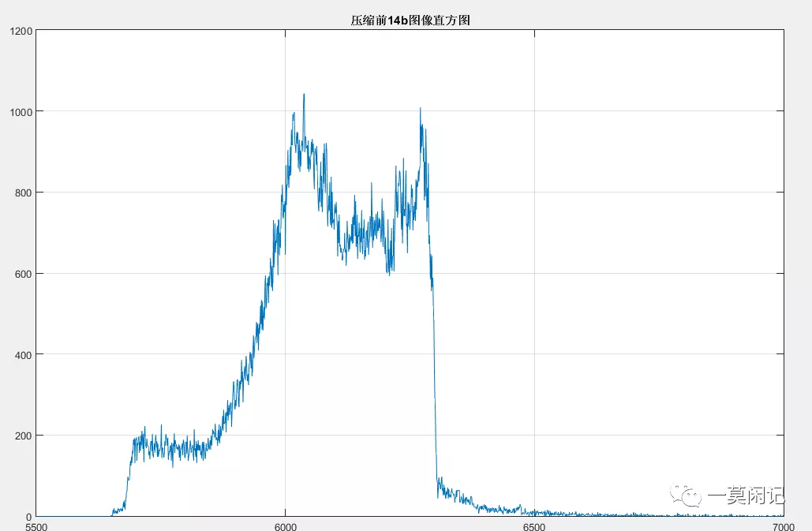Click the y-axis label 0
This screenshot has width=812, height=531.
pos(29,517)
